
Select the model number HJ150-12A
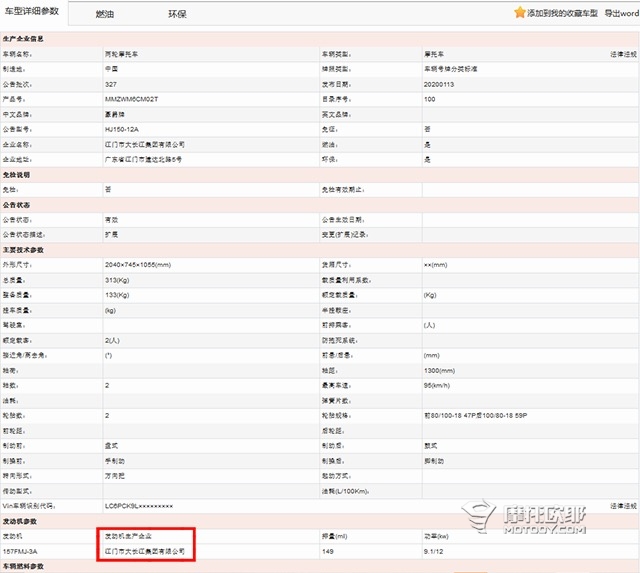click(x=122, y=129)
